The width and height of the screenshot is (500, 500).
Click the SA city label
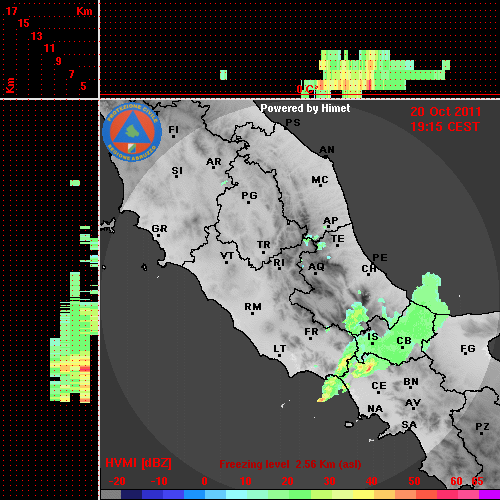(409, 425)
